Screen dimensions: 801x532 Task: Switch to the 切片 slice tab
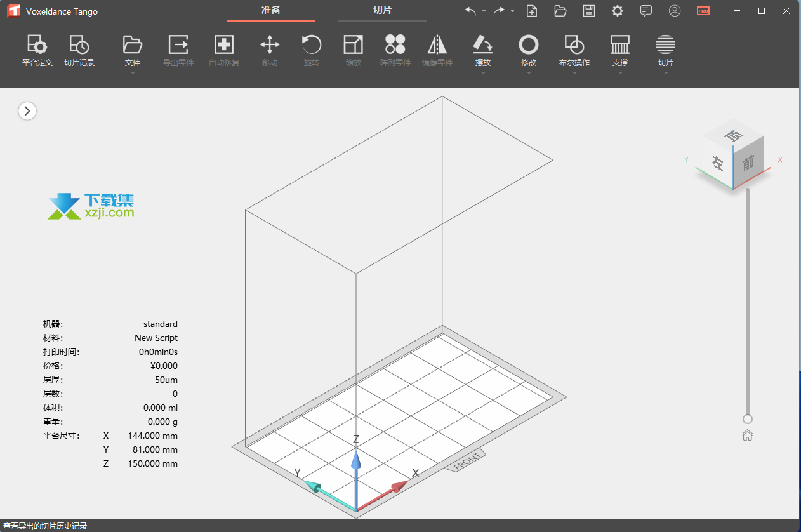click(383, 11)
